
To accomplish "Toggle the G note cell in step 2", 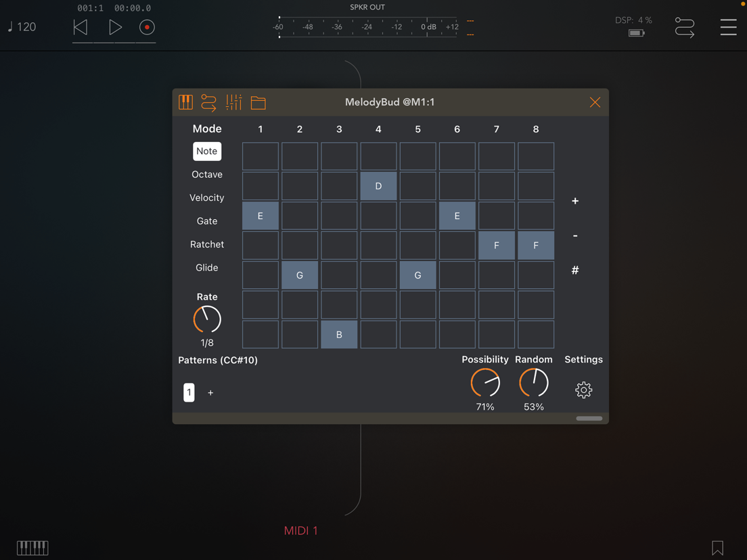I will [300, 275].
